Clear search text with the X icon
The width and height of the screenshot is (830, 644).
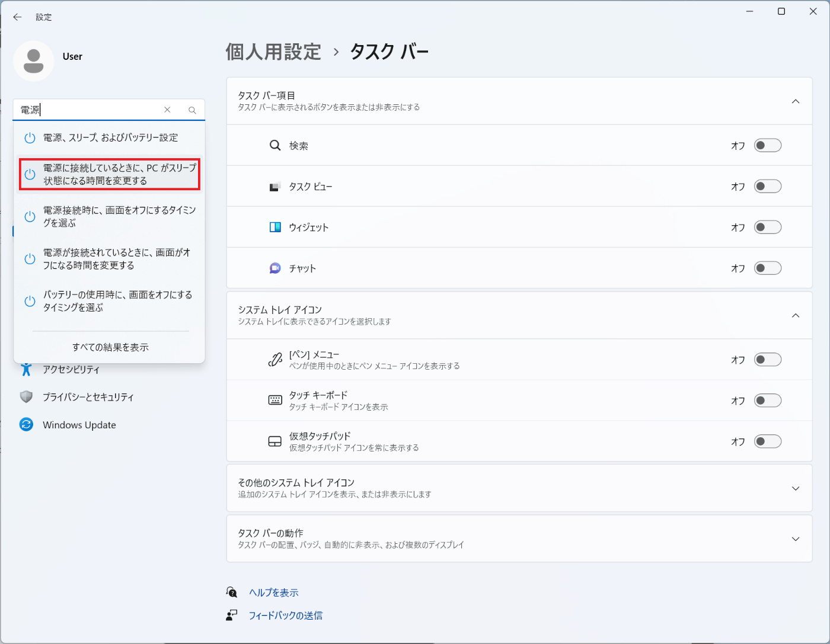[167, 110]
